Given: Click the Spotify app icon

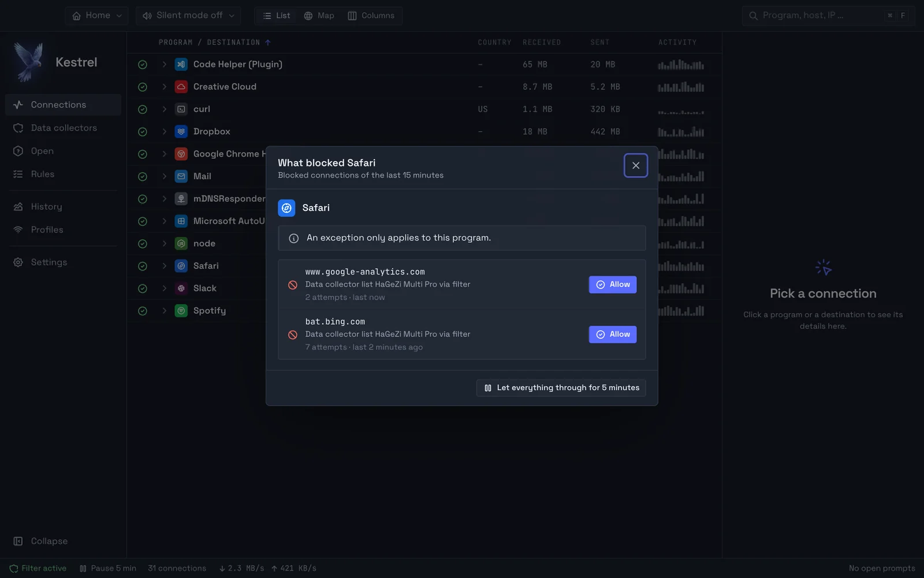Looking at the screenshot, I should click(x=181, y=311).
